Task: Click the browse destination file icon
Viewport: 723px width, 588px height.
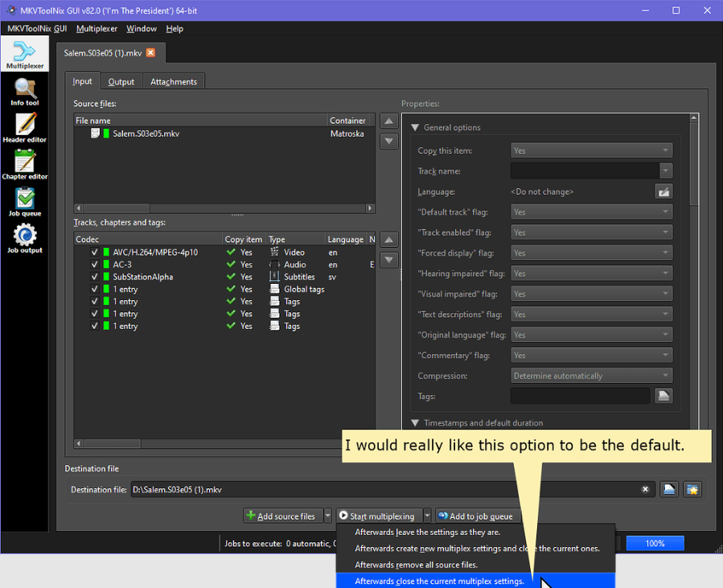Action: click(x=668, y=489)
